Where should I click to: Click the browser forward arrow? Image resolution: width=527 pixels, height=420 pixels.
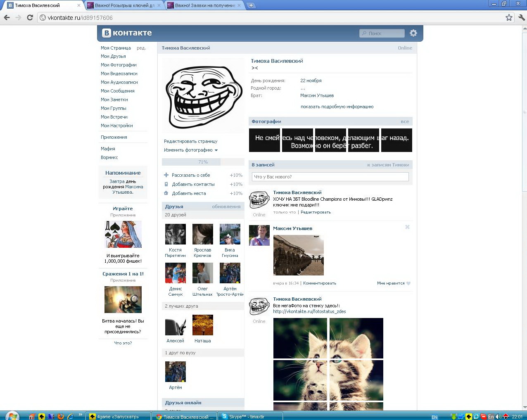[x=18, y=17]
